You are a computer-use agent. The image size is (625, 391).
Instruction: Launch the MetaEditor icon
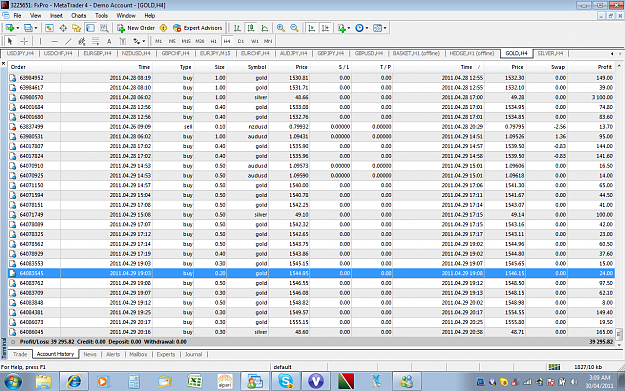163,28
